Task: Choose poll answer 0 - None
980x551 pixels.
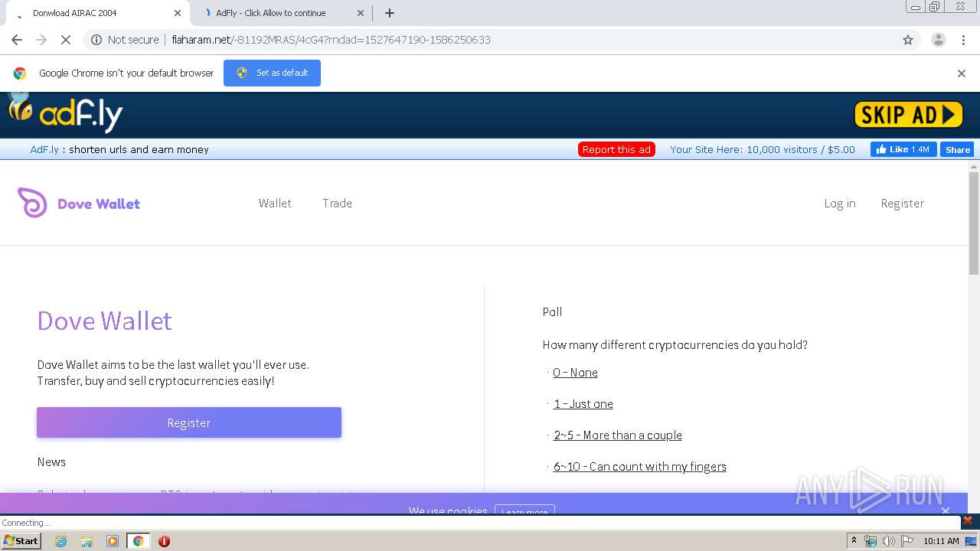Action: (x=575, y=372)
